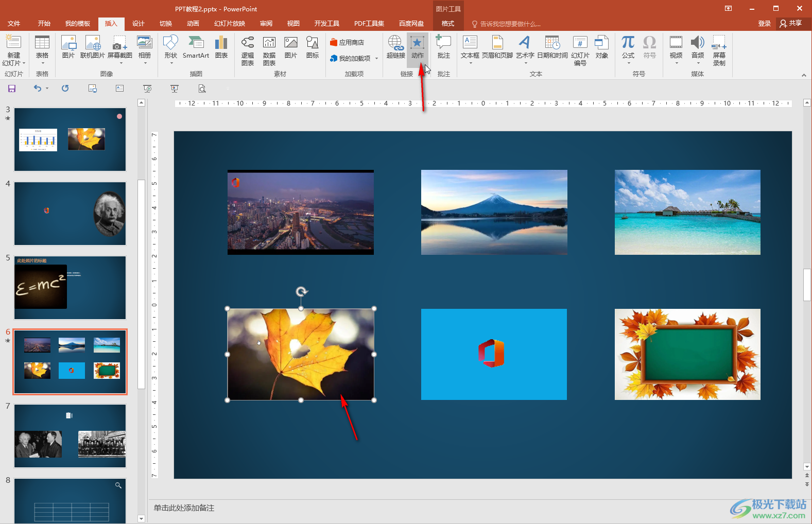Open Online Pictures (联机图片)
Image resolution: width=812 pixels, height=524 pixels.
93,47
